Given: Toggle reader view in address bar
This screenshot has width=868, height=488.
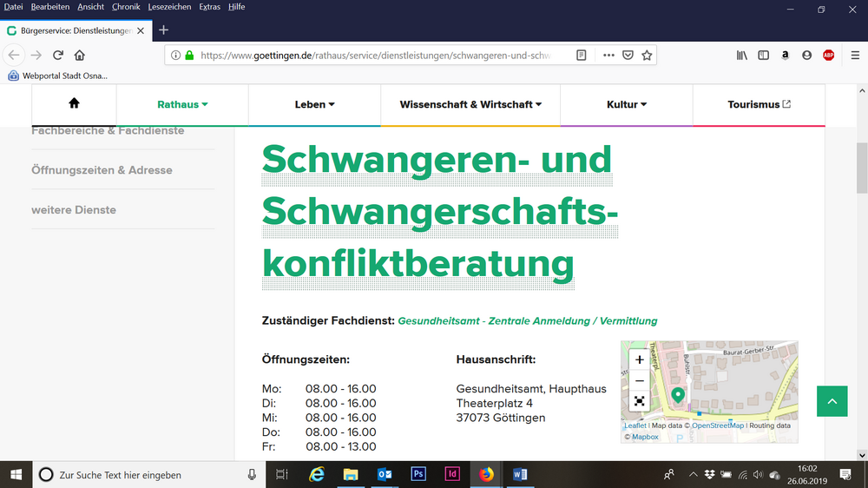Looking at the screenshot, I should 582,55.
